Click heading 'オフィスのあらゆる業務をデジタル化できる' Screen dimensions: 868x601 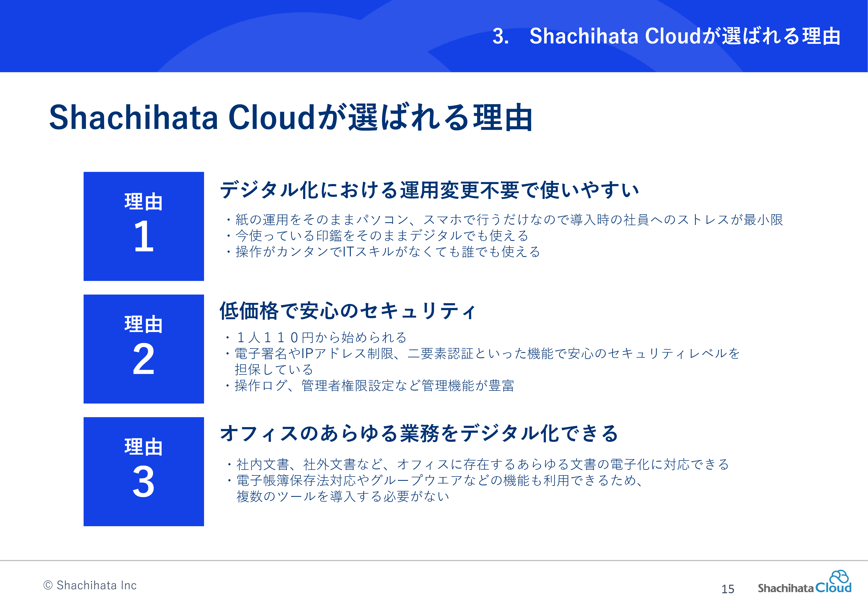pos(419,433)
